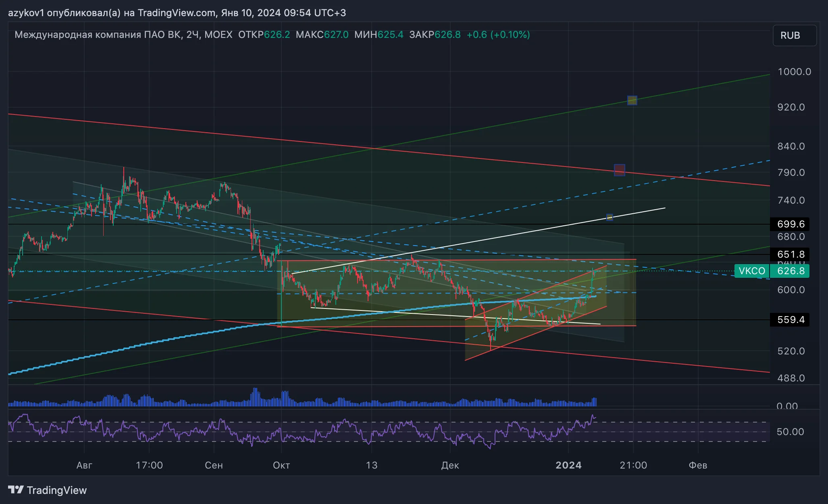Click the ОТКР 626.2 open value
The height and width of the screenshot is (504, 828).
(264, 35)
